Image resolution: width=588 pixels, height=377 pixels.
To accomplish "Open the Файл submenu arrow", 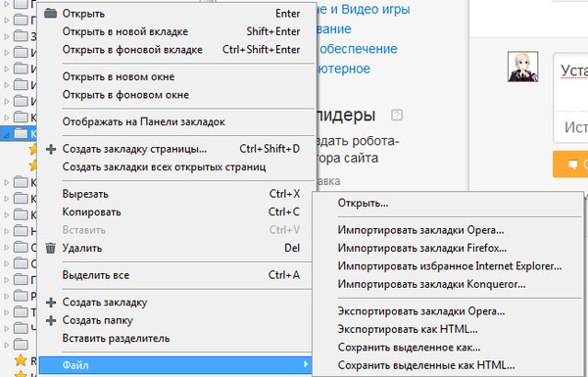I will [306, 364].
